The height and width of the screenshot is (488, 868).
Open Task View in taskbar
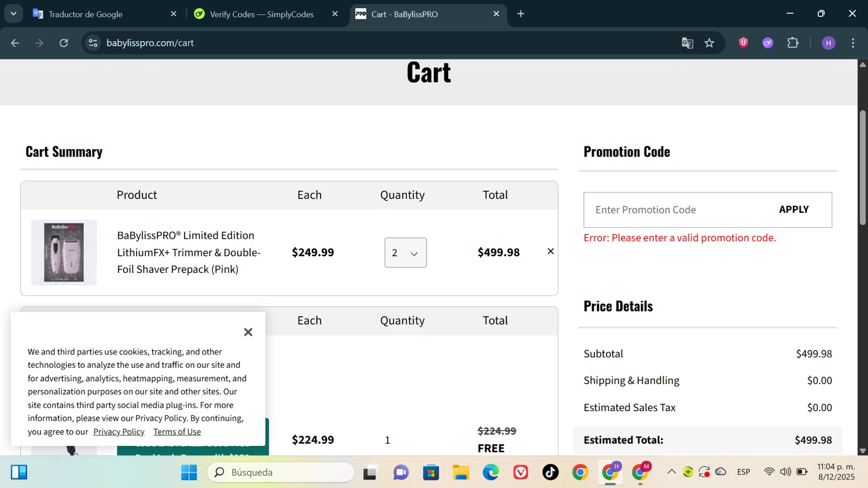pos(370,472)
